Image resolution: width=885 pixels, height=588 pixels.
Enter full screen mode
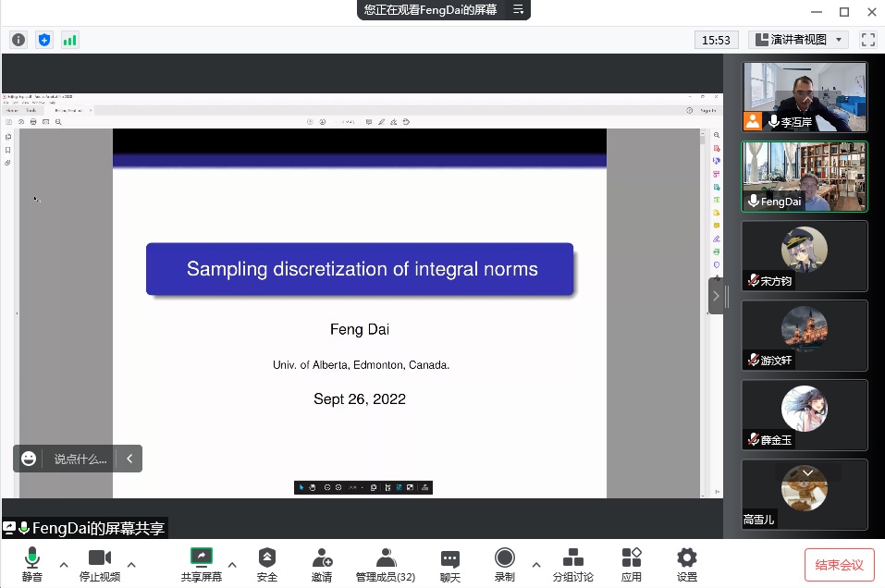[867, 40]
